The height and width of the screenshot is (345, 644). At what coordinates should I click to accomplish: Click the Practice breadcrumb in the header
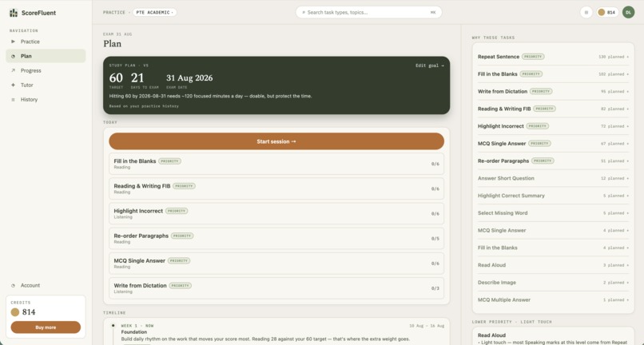pyautogui.click(x=114, y=12)
